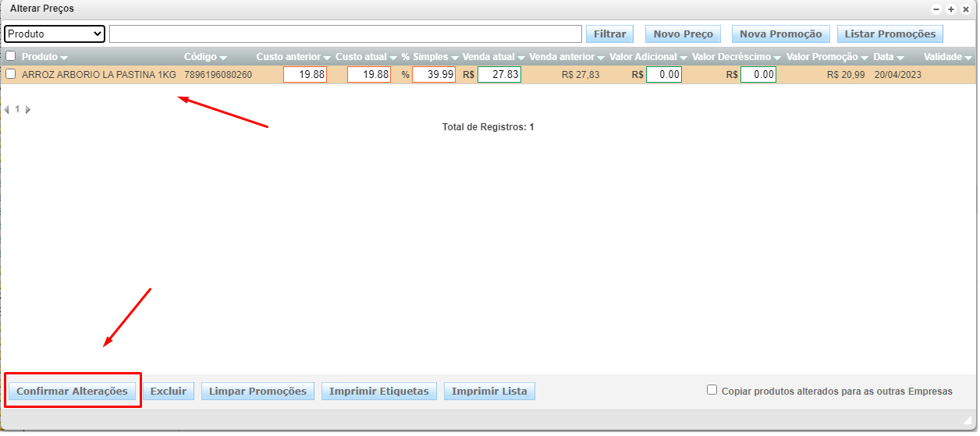Click the next page arrow icon
980x436 pixels.
[x=29, y=110]
